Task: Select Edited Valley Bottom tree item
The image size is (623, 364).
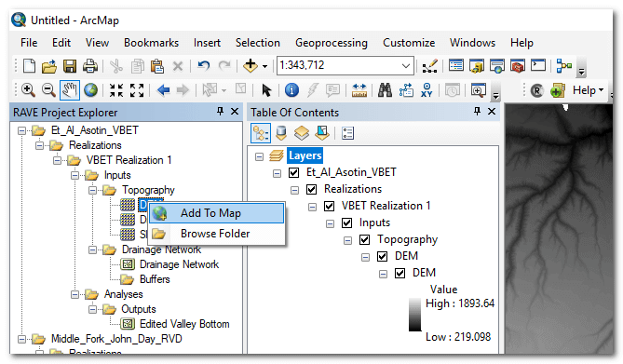Action: (184, 324)
